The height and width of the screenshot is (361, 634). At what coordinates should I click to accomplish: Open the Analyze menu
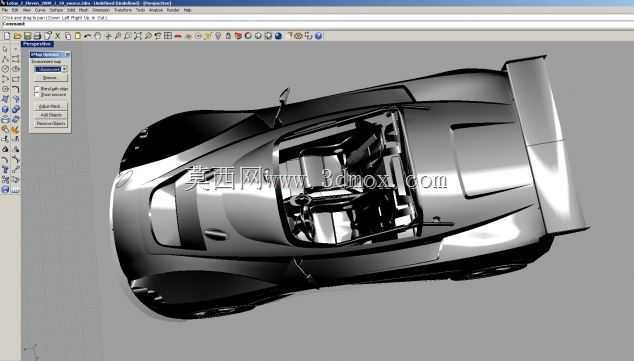pyautogui.click(x=156, y=10)
